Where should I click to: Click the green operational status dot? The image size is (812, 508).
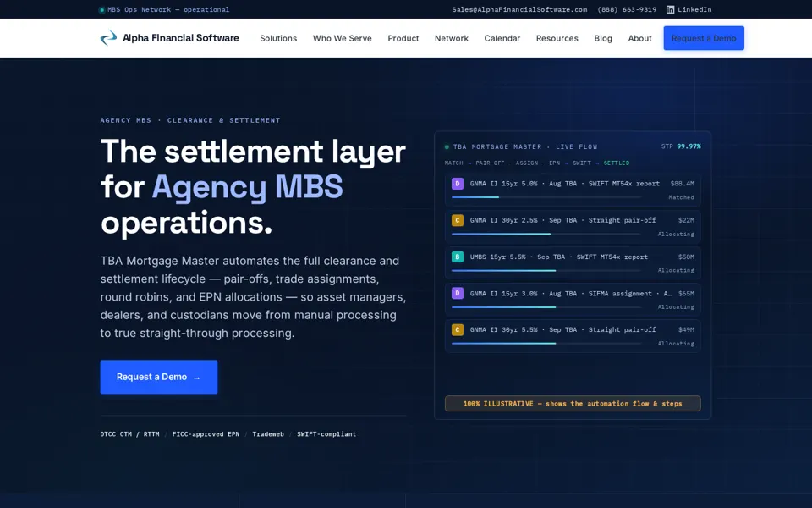pyautogui.click(x=102, y=10)
